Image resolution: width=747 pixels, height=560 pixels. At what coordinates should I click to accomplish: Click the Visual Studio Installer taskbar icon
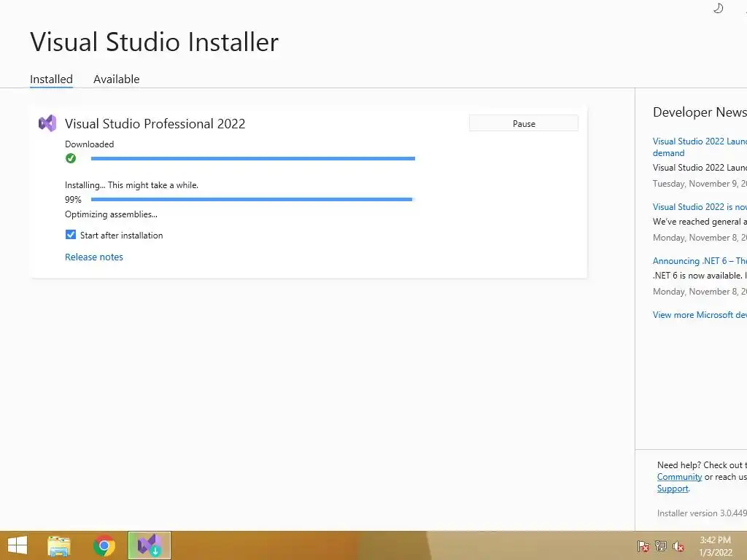[149, 545]
